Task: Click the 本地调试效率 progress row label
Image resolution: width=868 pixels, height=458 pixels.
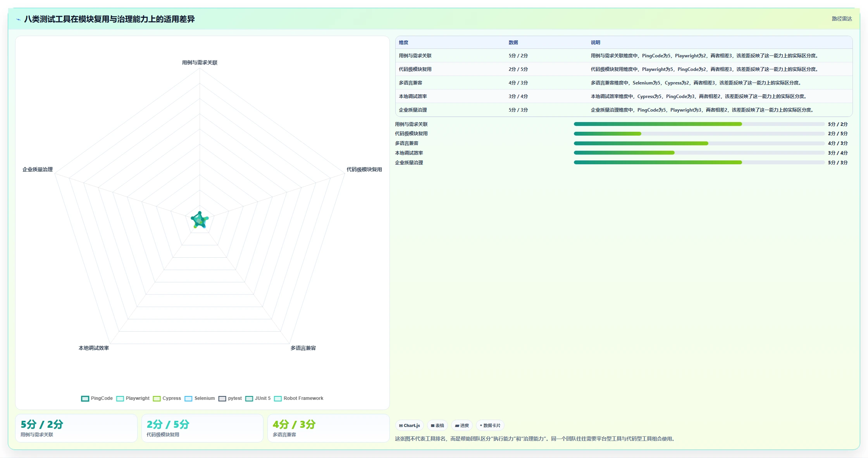Action: tap(409, 153)
